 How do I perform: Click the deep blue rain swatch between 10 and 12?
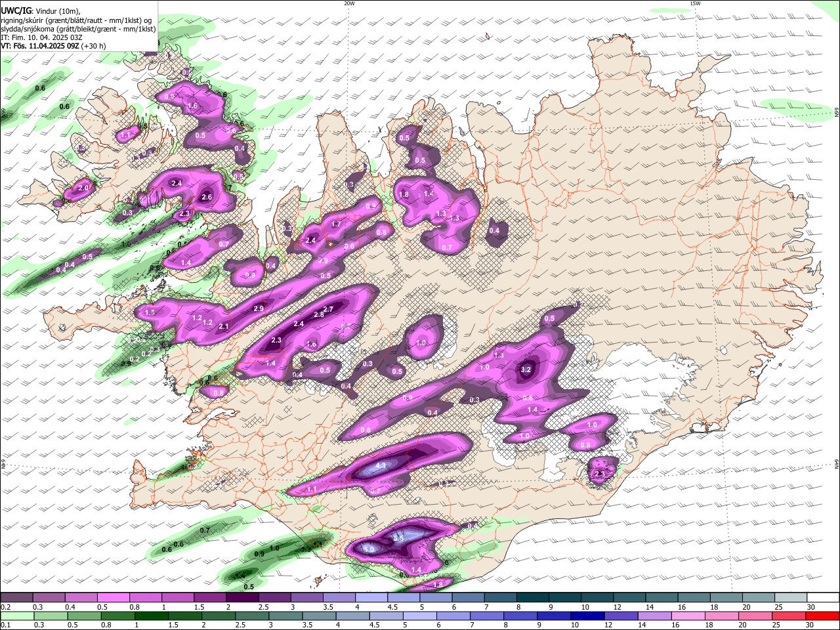[586, 616]
